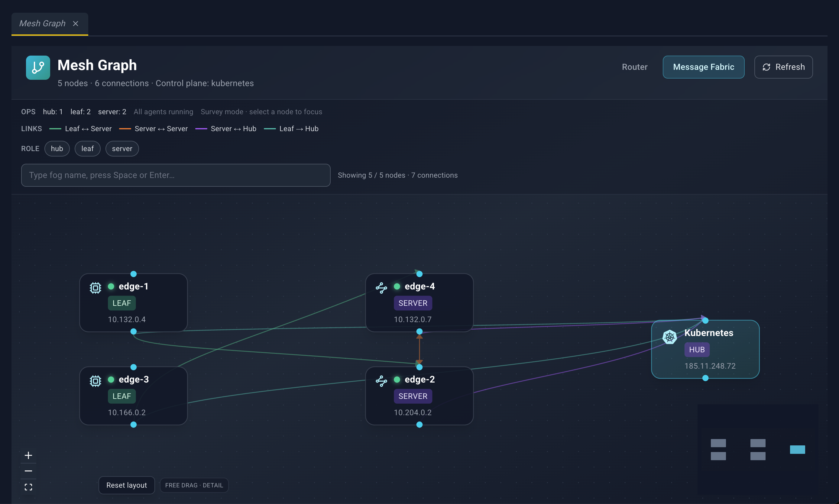Click the top connector handle of edge-1
Viewport: 839px width, 504px height.
(134, 274)
